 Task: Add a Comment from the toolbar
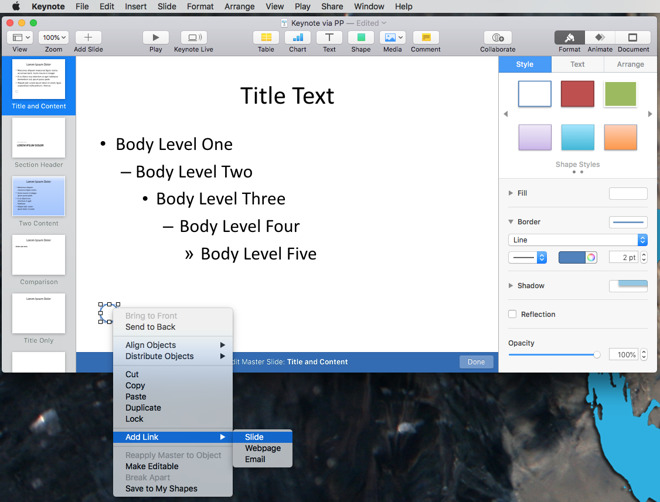(426, 37)
